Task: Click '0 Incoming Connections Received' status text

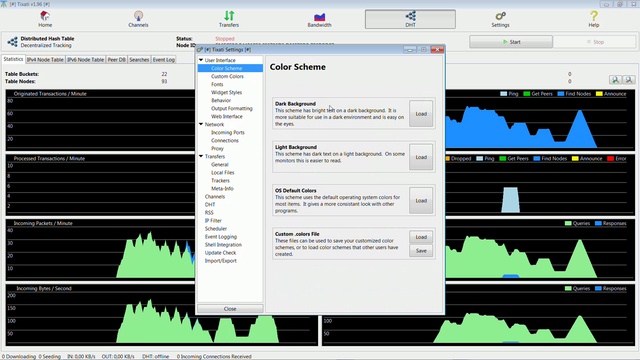Action: point(214,356)
